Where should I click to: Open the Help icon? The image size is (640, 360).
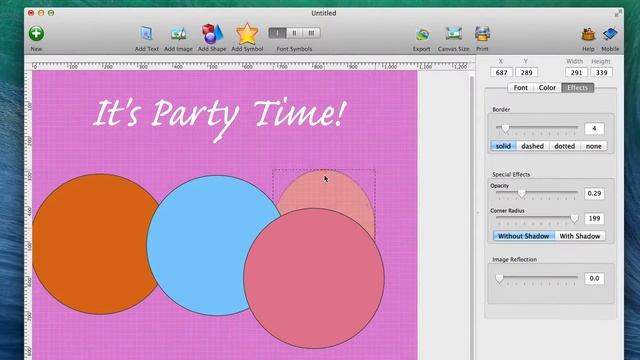pos(588,34)
